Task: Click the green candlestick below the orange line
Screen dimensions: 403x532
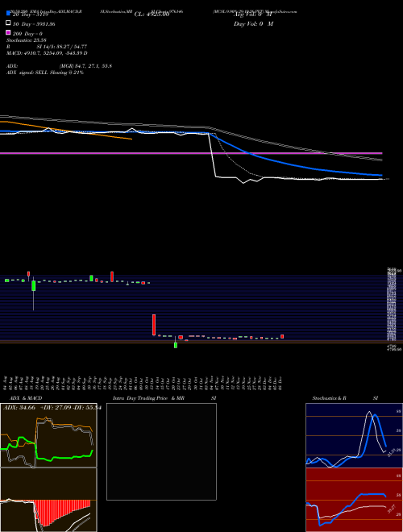Action: coord(176,345)
